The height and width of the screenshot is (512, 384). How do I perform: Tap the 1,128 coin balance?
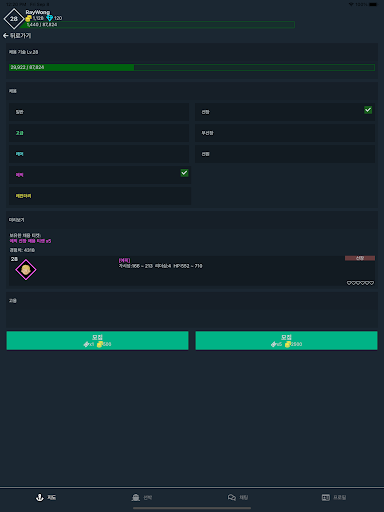[x=38, y=18]
